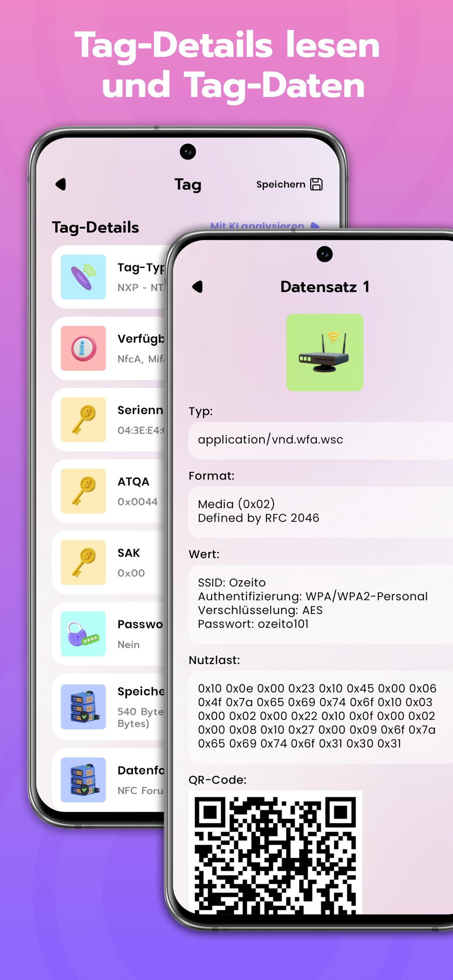Tap the Passwort value Nein
Image resolution: width=453 pixels, height=980 pixels.
[128, 645]
